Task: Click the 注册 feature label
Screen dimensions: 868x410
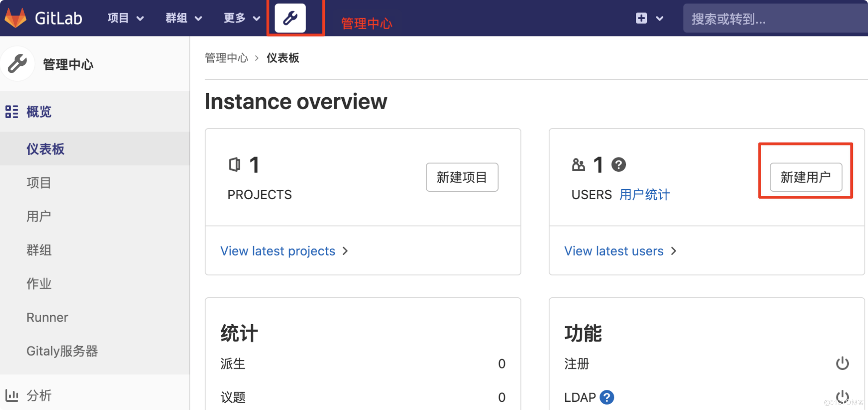Action: click(x=577, y=364)
